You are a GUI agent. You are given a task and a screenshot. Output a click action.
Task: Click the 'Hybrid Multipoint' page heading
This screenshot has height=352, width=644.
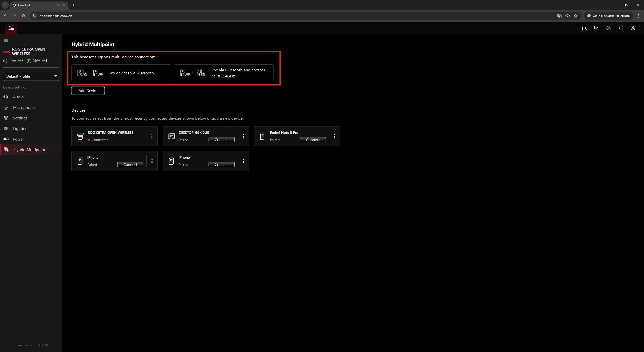93,44
